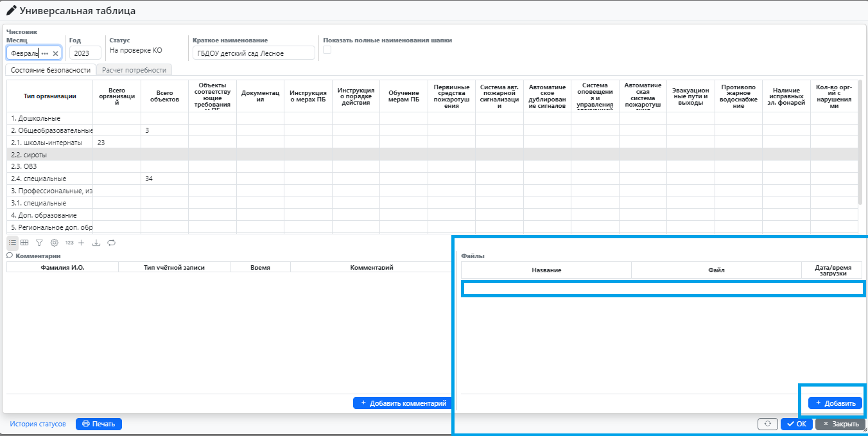Click status text 'На проверке КО'
The image size is (868, 436).
coord(136,50)
